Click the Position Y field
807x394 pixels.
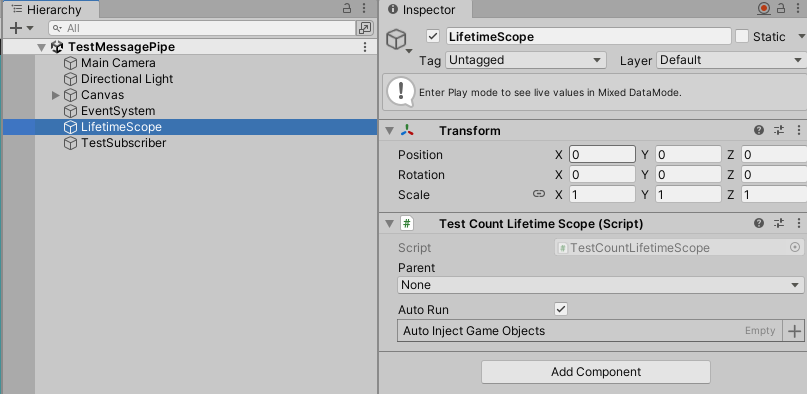tap(688, 155)
